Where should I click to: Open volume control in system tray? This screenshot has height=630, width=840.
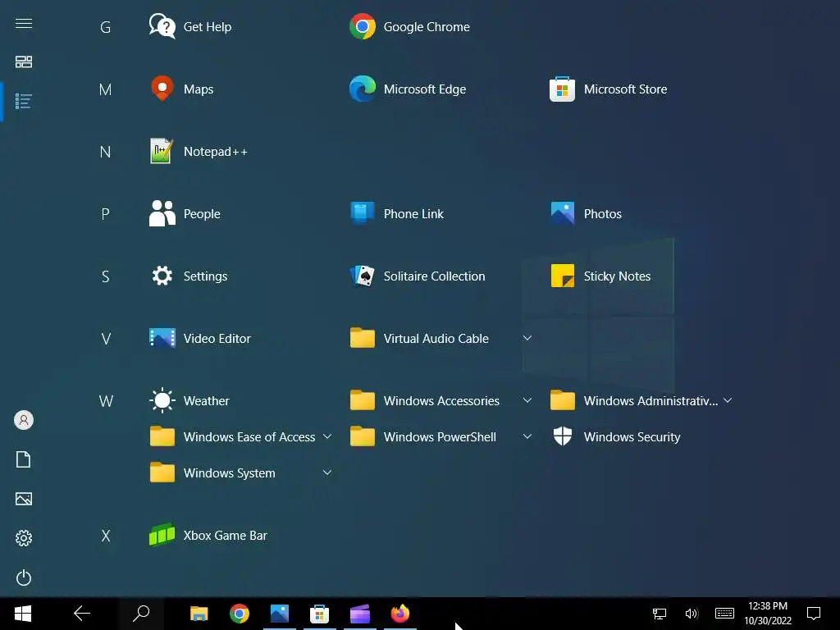point(692,614)
